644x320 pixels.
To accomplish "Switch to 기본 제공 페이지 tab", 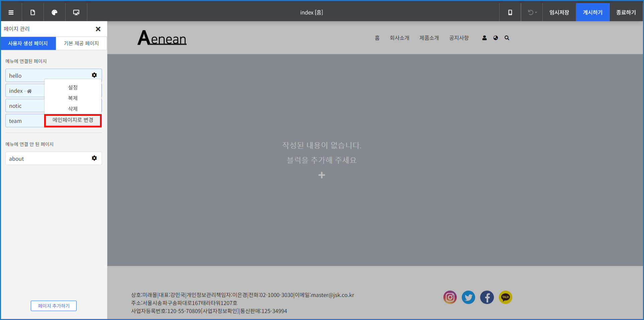I will (x=81, y=44).
